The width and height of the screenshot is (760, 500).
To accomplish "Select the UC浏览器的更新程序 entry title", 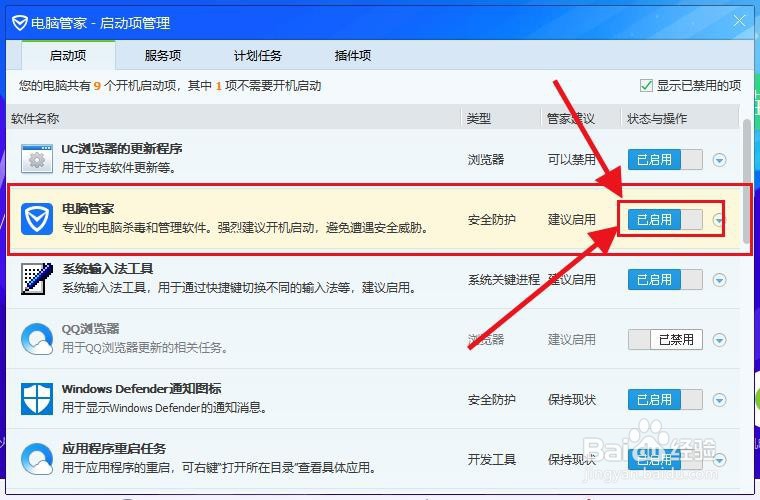I will pos(122,149).
